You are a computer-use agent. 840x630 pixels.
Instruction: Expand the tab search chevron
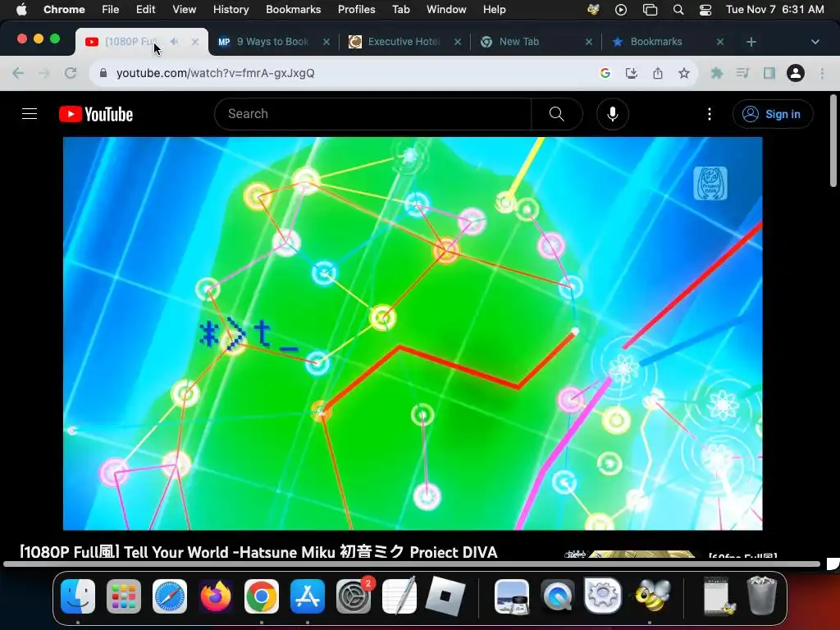[x=815, y=41]
